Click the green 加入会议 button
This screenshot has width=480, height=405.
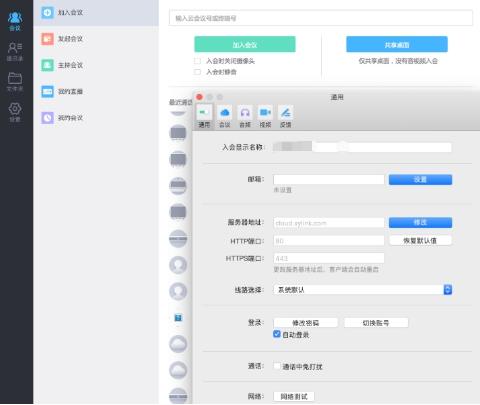pyautogui.click(x=245, y=44)
